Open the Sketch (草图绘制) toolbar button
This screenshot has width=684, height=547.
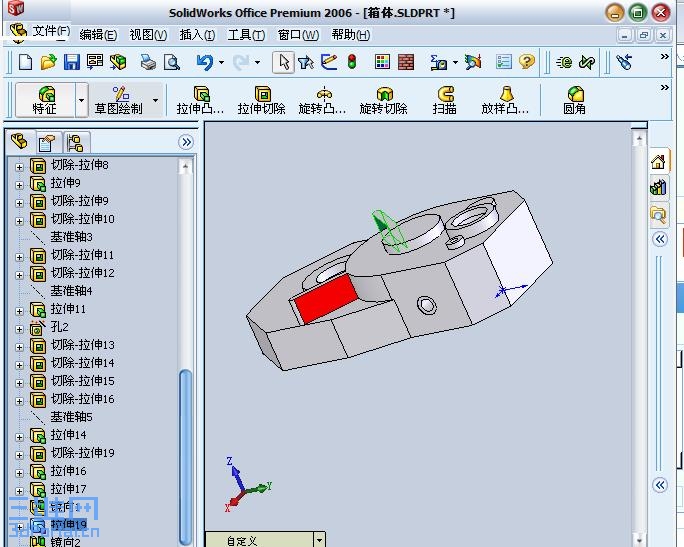tap(118, 100)
